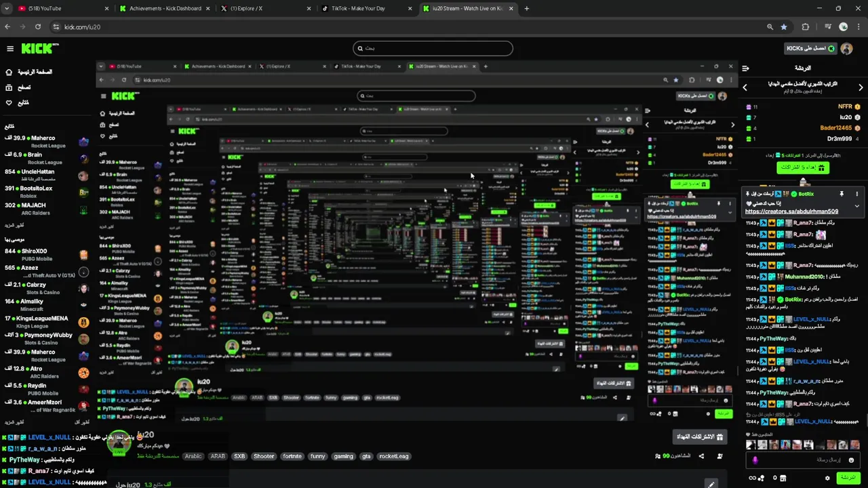Open a new browser tab

[x=527, y=8]
